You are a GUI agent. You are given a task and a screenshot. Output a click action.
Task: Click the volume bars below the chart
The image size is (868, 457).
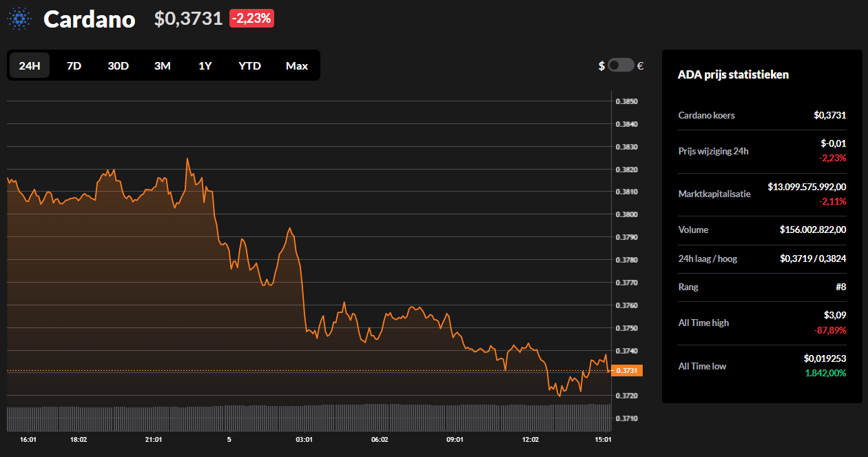tap(309, 417)
